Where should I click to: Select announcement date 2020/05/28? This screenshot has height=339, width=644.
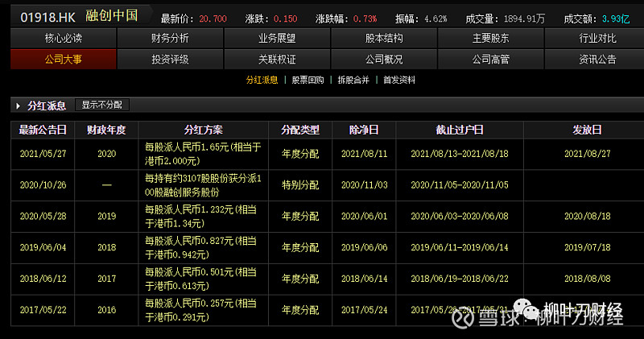point(43,216)
